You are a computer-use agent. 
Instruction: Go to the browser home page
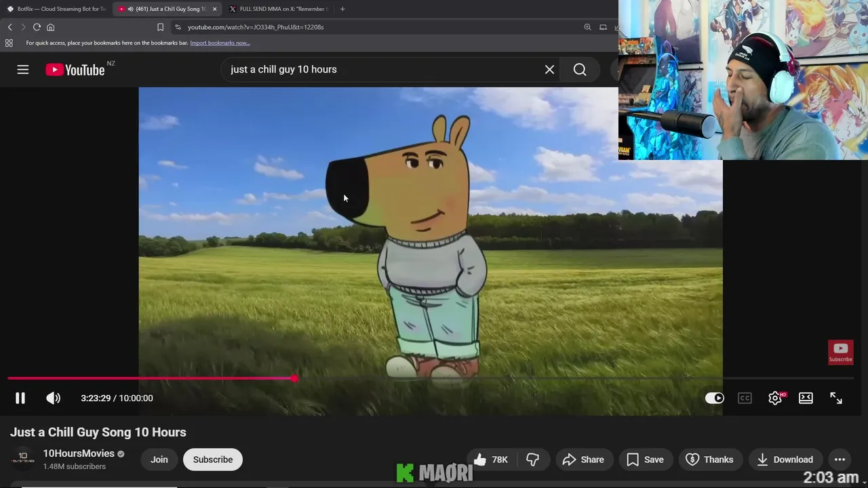pos(50,27)
